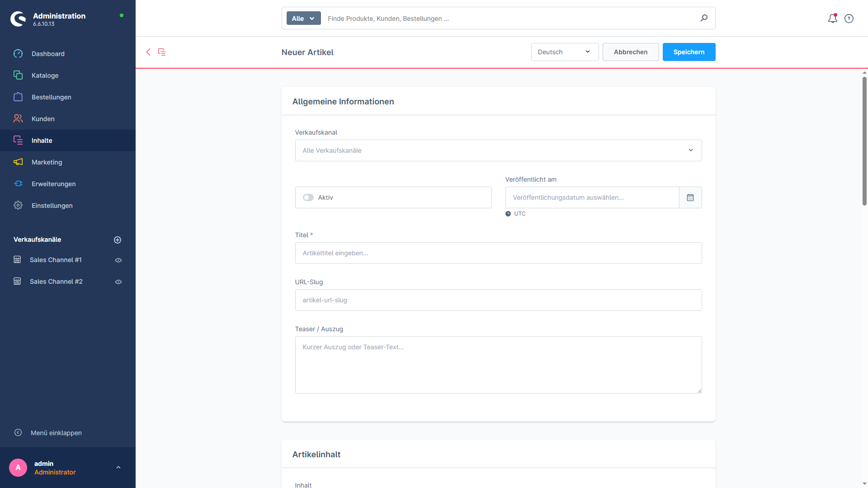Click the red content list icon in header
Viewport: 868px width, 488px height.
point(162,52)
